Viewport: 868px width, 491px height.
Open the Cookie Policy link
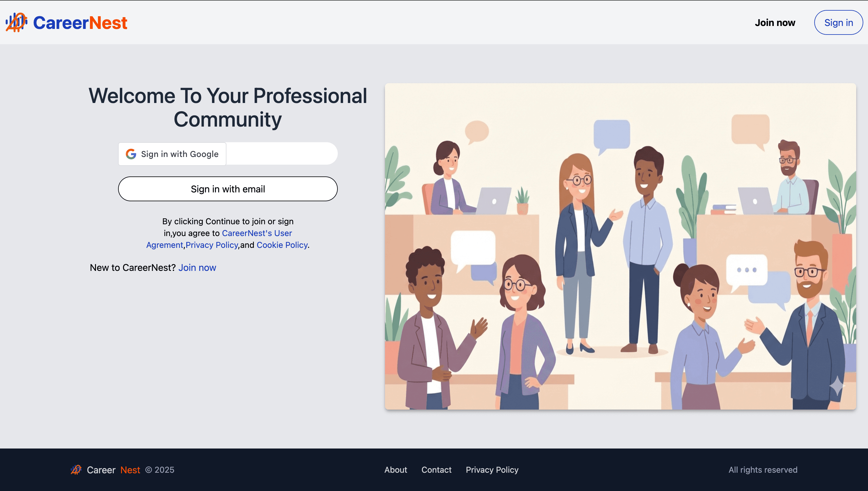[282, 245]
